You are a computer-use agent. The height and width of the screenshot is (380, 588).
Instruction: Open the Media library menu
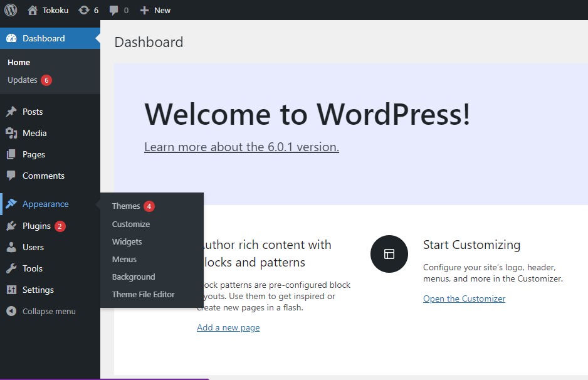click(50, 133)
